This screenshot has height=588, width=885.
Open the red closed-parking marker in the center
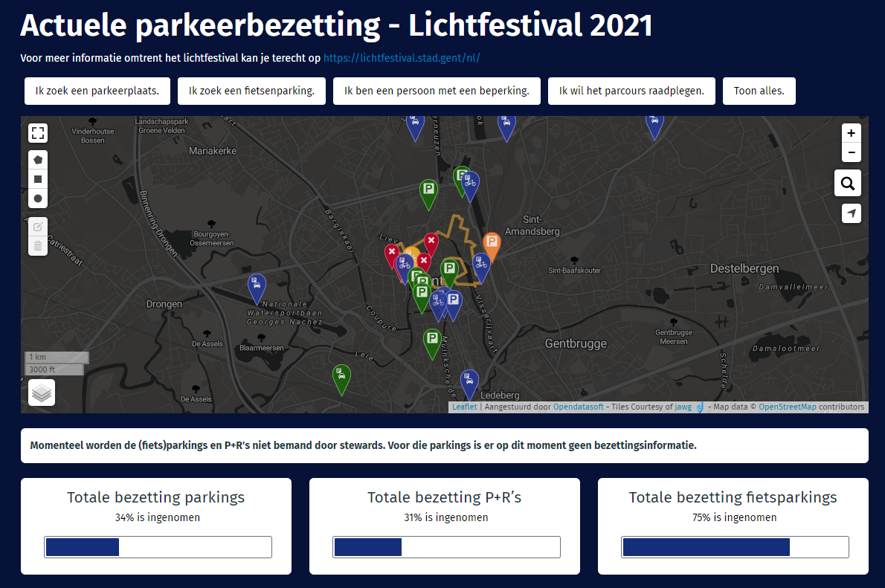(431, 241)
